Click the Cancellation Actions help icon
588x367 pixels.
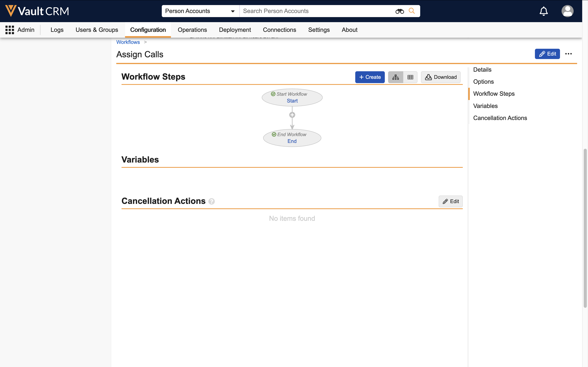click(x=211, y=202)
